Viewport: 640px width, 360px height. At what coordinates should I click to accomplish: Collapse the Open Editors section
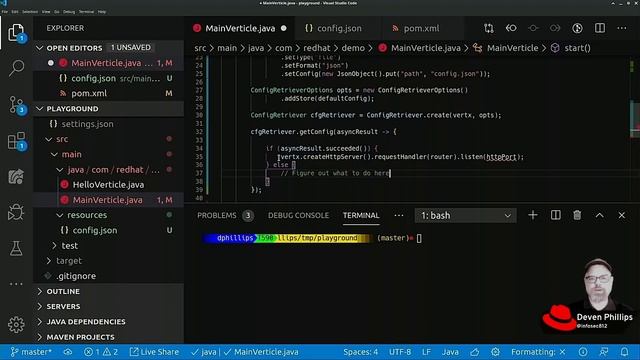[109, 48]
